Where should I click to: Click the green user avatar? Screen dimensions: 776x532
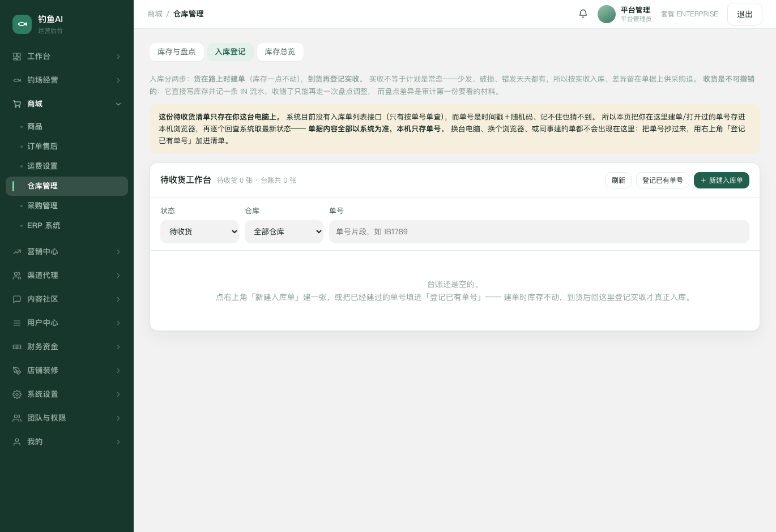tap(607, 14)
